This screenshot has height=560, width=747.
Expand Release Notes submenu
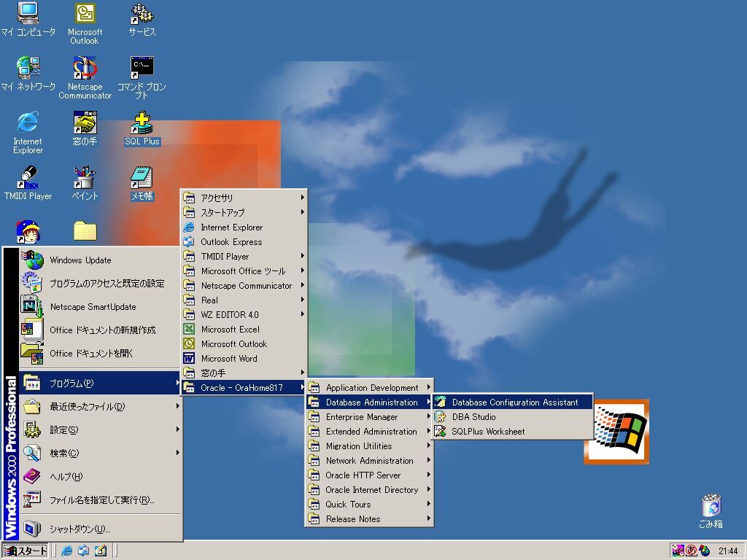(x=369, y=519)
